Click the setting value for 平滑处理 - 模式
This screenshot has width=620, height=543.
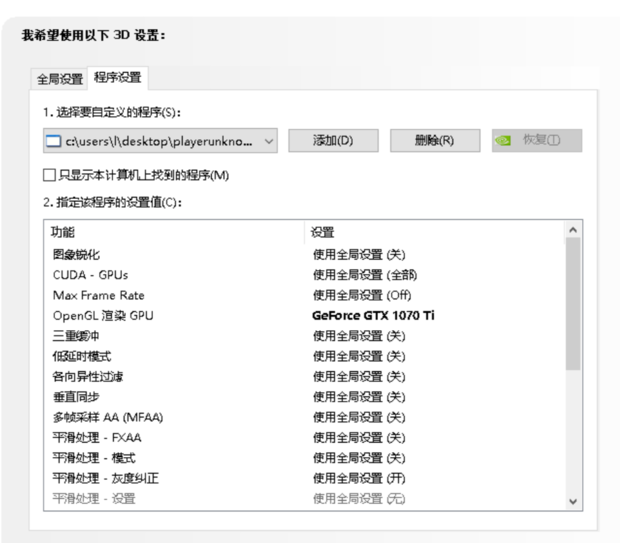pyautogui.click(x=359, y=458)
